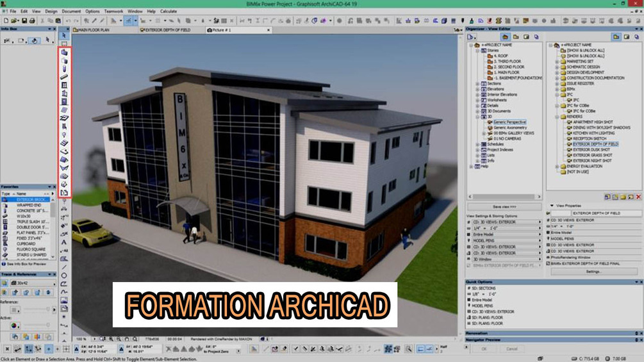Image resolution: width=644 pixels, height=362 pixels.
Task: Collapse the RENDERS folder
Action: click(557, 117)
